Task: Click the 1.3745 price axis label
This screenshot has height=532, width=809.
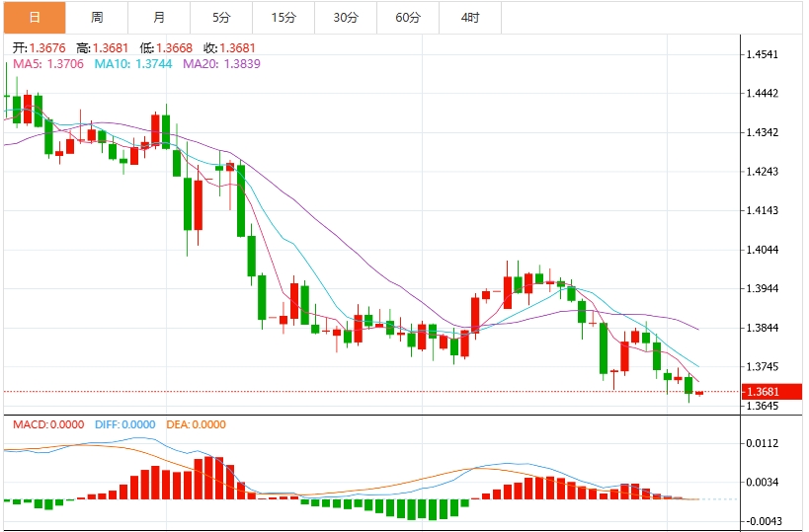Action: 763,366
